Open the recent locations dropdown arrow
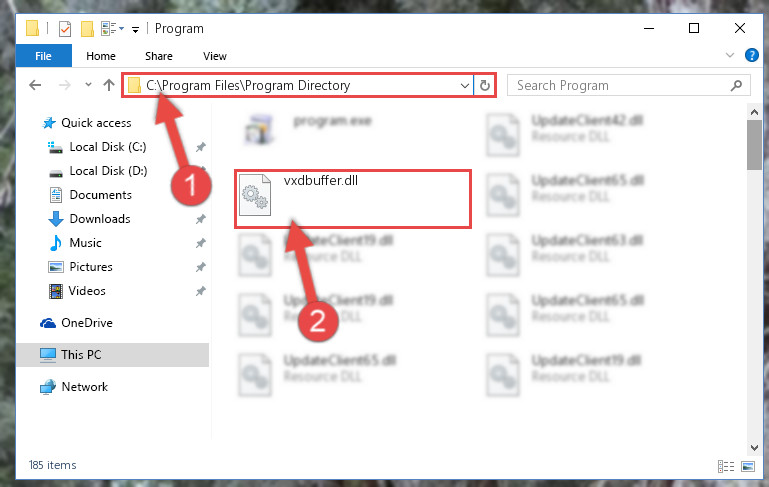 tap(88, 85)
